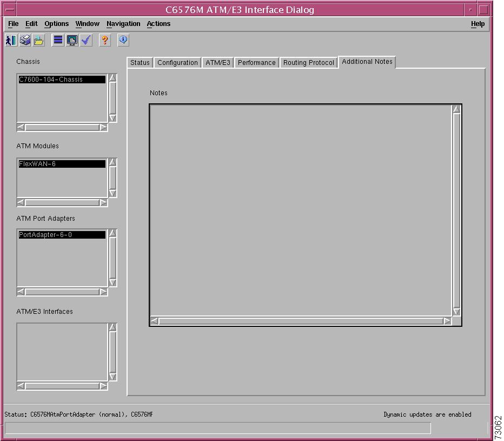504x441 pixels.
Task: Switch to the Status tab
Action: coord(140,62)
